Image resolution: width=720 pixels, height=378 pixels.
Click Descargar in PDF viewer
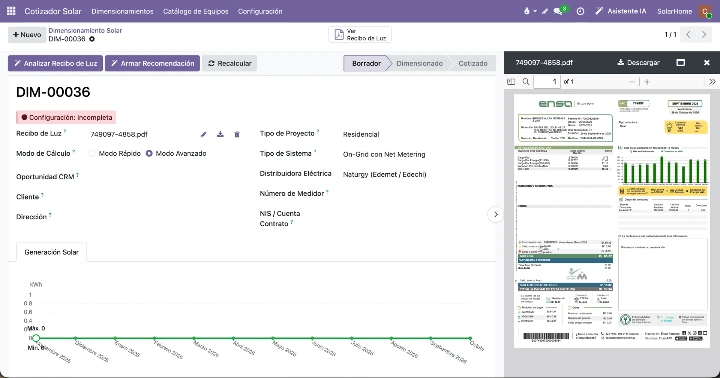tap(638, 62)
